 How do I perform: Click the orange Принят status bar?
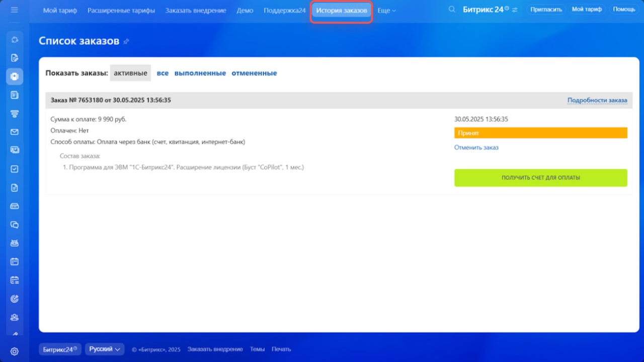[541, 133]
